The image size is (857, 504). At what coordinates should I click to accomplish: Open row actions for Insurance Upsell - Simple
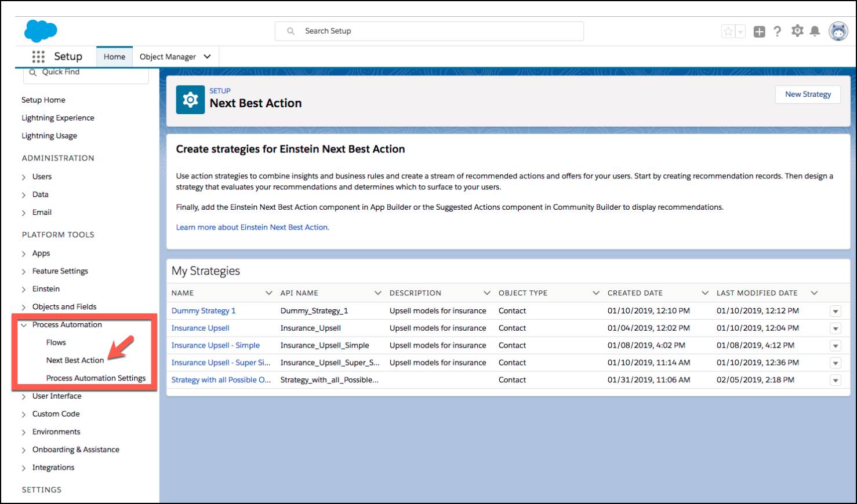point(836,346)
